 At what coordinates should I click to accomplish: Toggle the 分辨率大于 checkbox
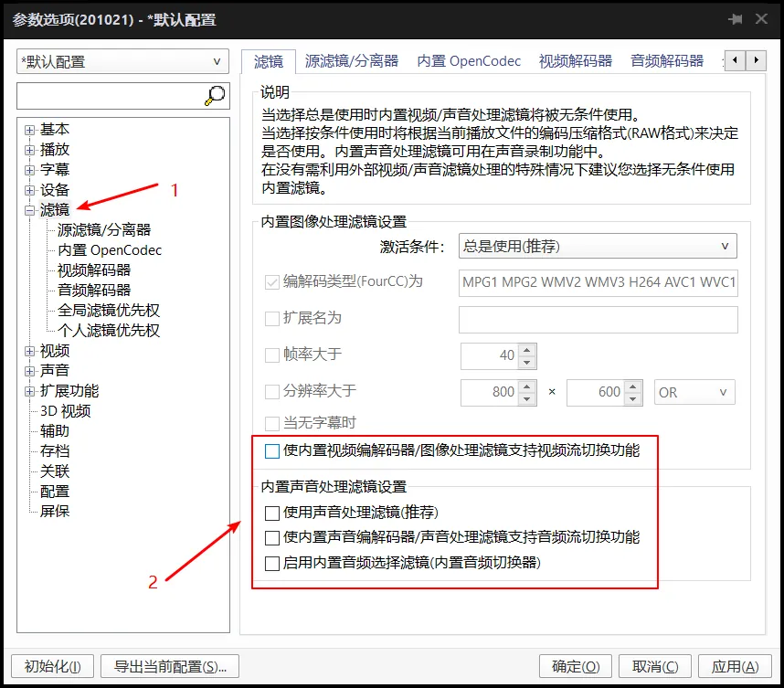[270, 392]
